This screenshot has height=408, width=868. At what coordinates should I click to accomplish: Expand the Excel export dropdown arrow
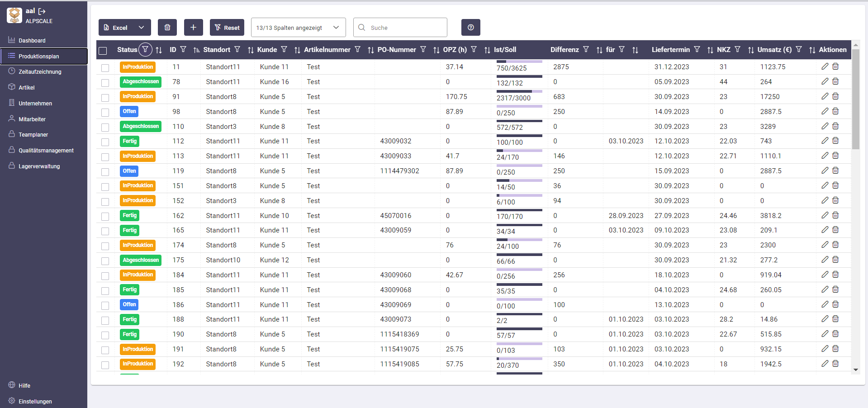pyautogui.click(x=142, y=28)
